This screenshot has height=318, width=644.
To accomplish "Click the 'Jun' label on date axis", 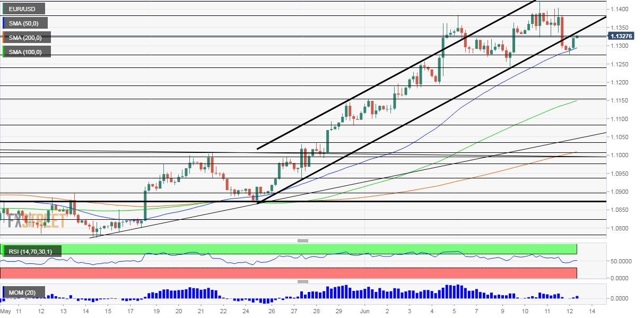I will pyautogui.click(x=364, y=311).
